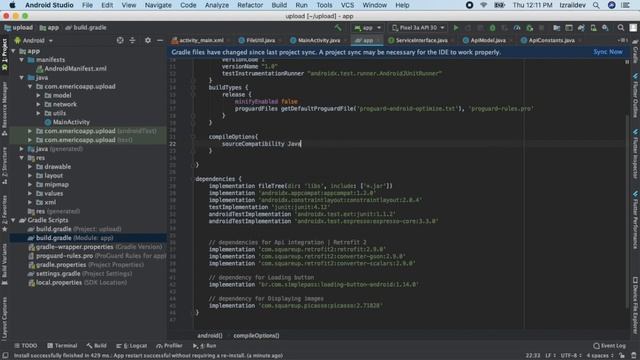The height and width of the screenshot is (360, 640).
Task: Toggle the Flutter Inspector side tab
Action: pos(636,154)
